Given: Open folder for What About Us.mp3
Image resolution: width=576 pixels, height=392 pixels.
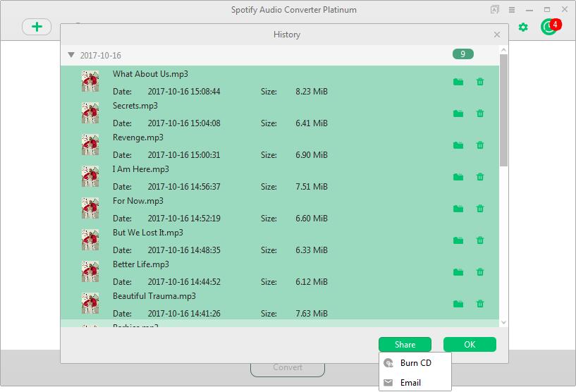Looking at the screenshot, I should 458,82.
